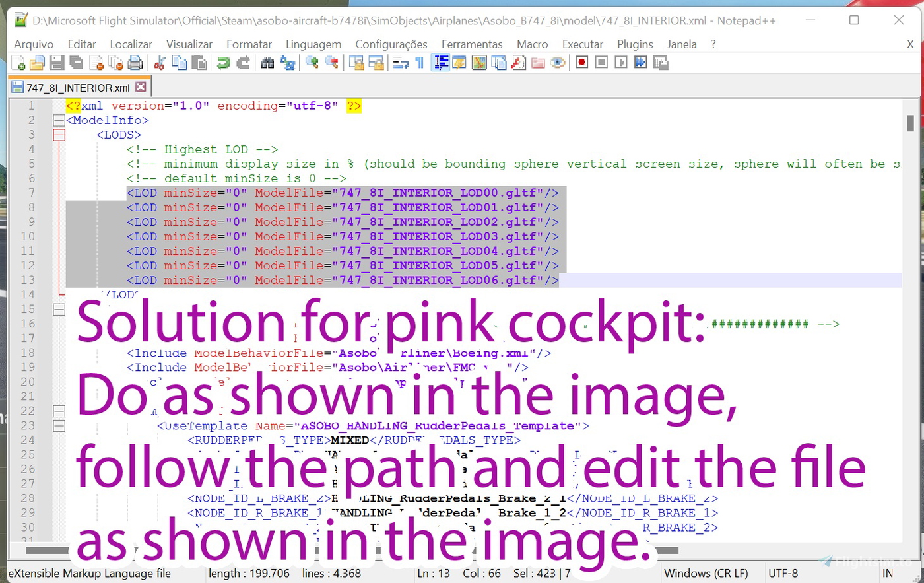Cut the selected text
This screenshot has height=583, width=924.
point(159,63)
